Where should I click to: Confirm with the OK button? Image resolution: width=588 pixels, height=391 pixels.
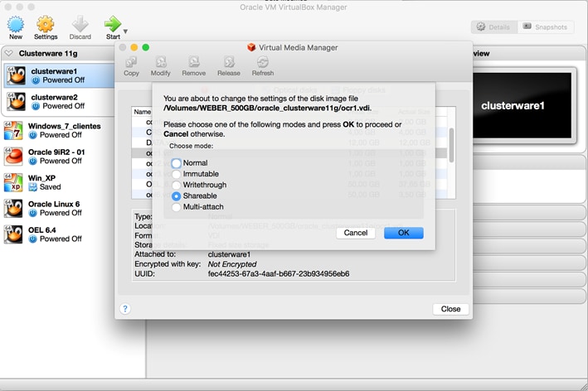point(404,233)
